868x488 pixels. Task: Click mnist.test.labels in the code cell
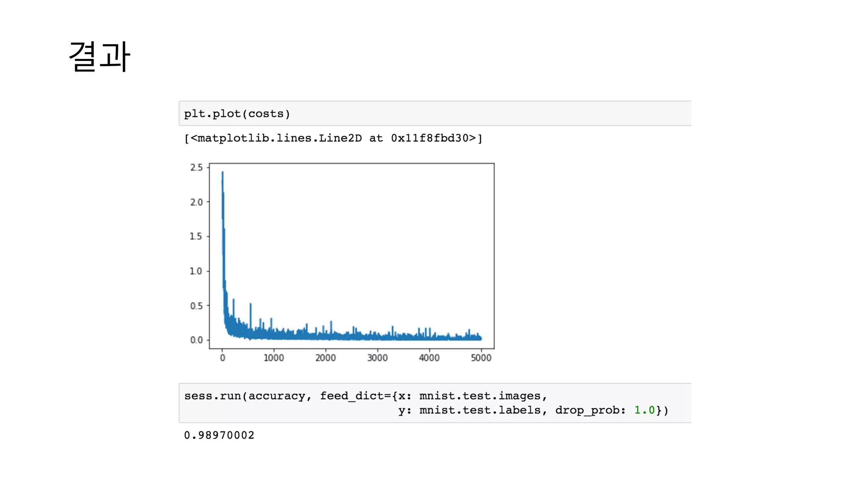[x=480, y=410]
